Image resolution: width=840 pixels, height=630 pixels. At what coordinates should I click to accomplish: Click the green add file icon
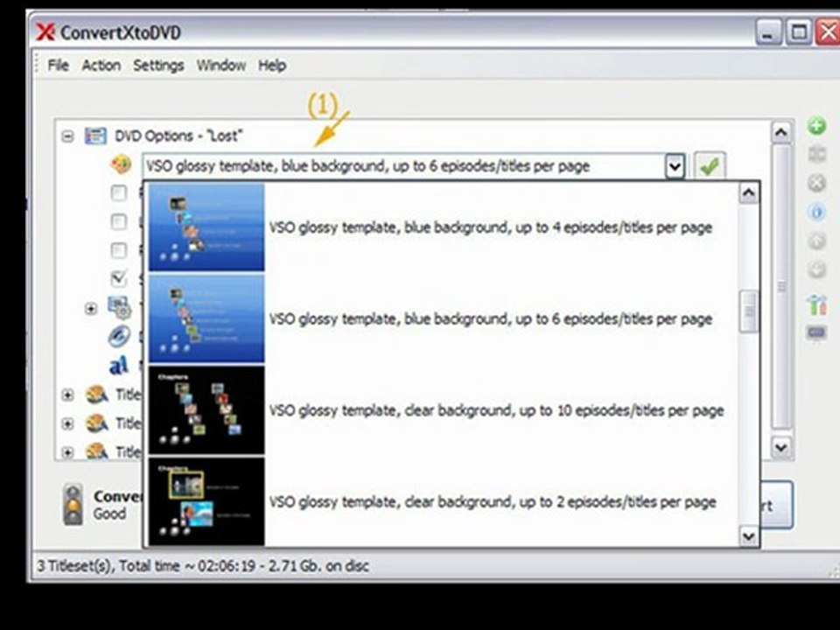[x=816, y=126]
